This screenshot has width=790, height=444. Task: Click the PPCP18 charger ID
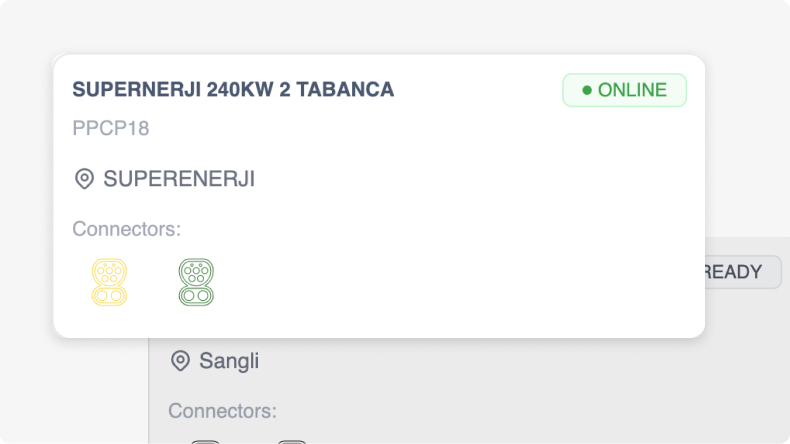(111, 129)
